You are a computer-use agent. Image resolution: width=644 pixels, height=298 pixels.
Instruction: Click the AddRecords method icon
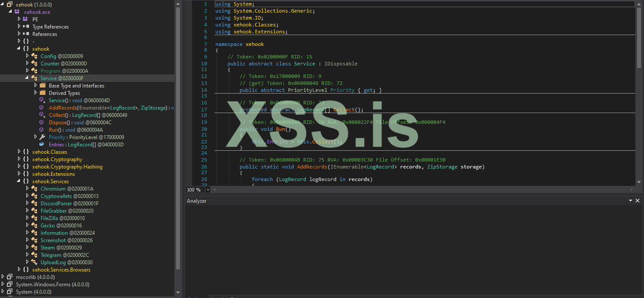click(x=42, y=108)
